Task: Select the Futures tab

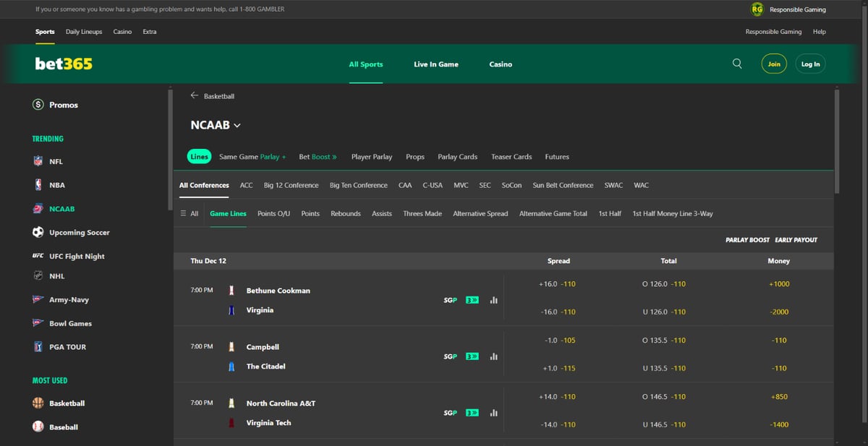Action: [x=557, y=156]
